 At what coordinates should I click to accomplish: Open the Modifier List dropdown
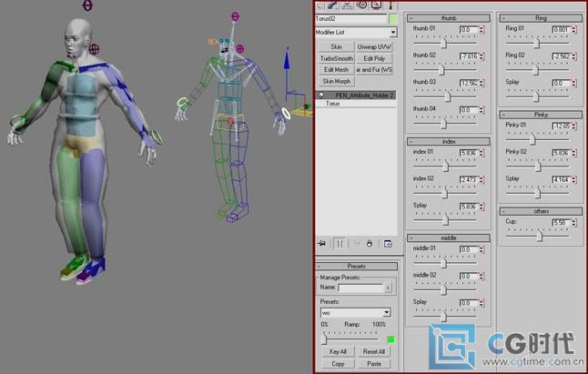(392, 32)
